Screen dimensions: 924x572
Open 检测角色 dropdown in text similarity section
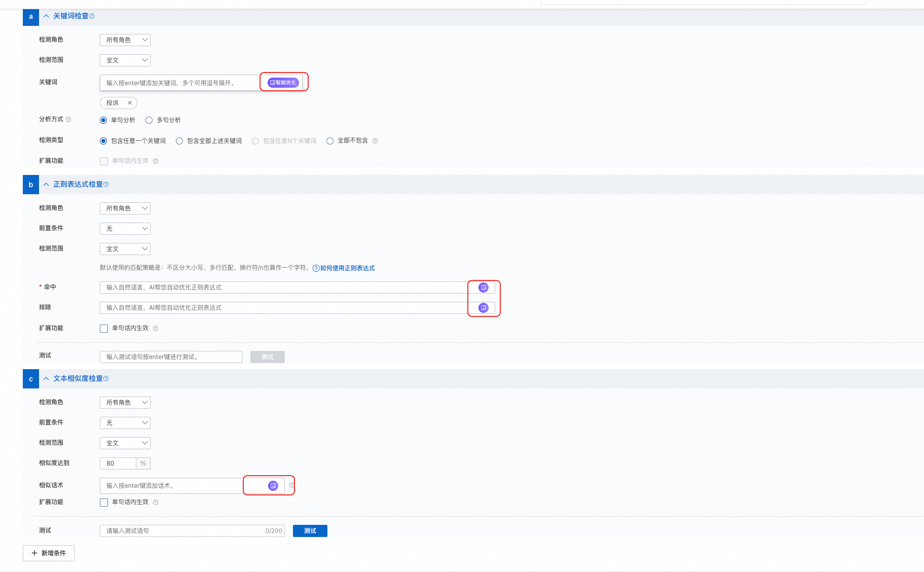pyautogui.click(x=125, y=403)
